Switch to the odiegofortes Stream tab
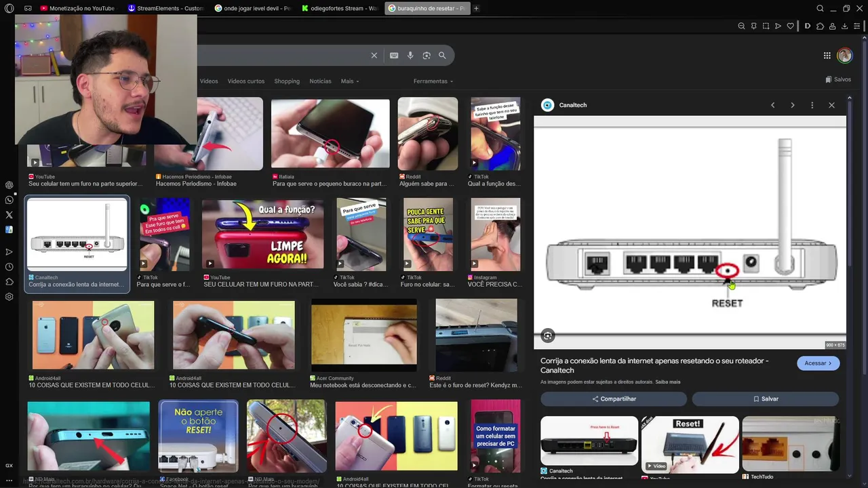 click(x=340, y=9)
